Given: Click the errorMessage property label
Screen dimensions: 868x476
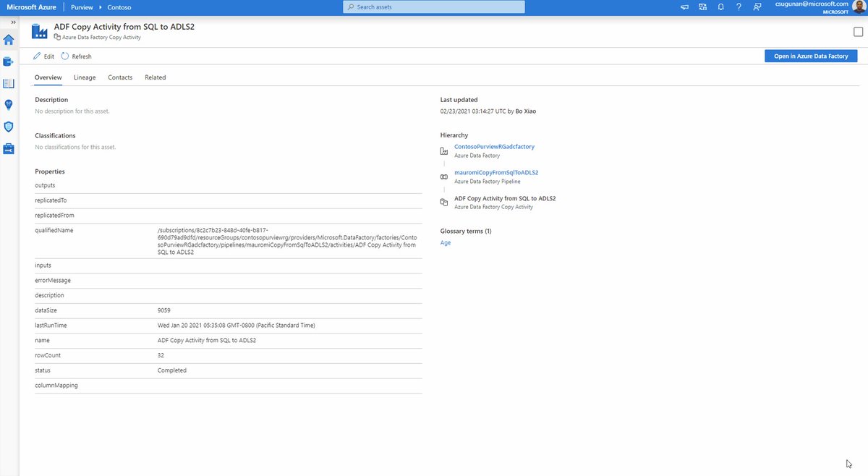Looking at the screenshot, I should (x=53, y=281).
